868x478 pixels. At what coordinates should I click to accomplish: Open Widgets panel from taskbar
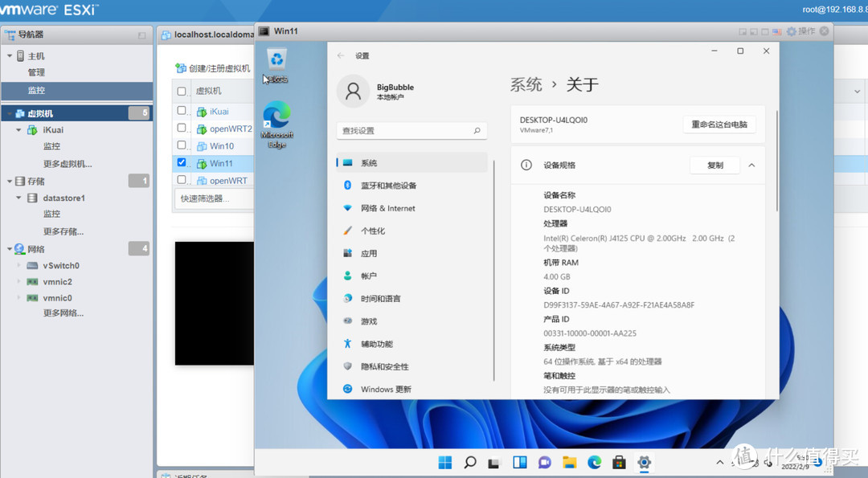click(x=520, y=463)
